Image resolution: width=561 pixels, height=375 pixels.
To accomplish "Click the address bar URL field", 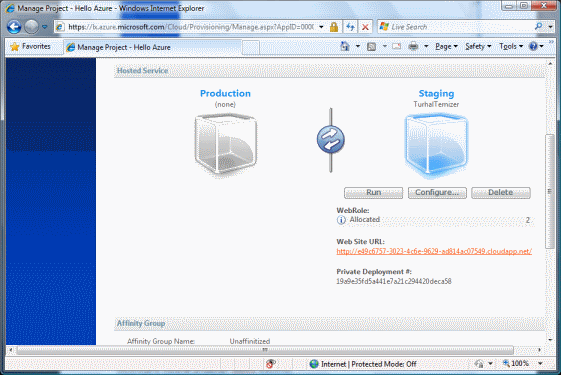I will (190, 27).
